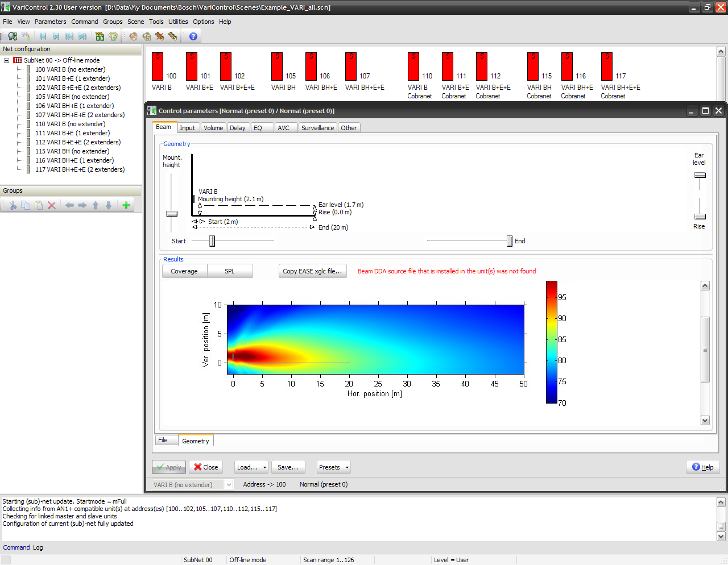Select the red unit icon 110 VARI B Cobranet
The width and height of the screenshot is (728, 565).
[413, 67]
